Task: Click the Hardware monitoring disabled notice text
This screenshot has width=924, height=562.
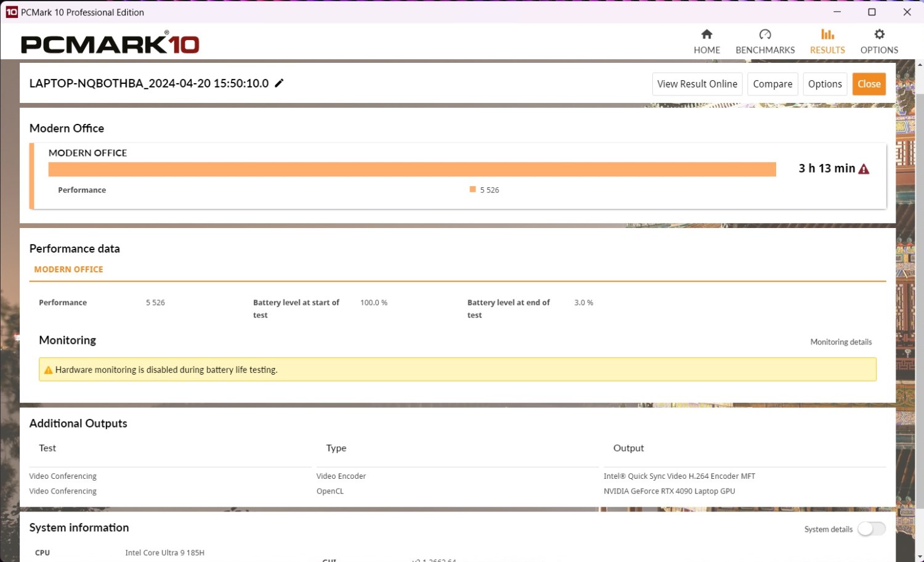Action: (x=166, y=370)
